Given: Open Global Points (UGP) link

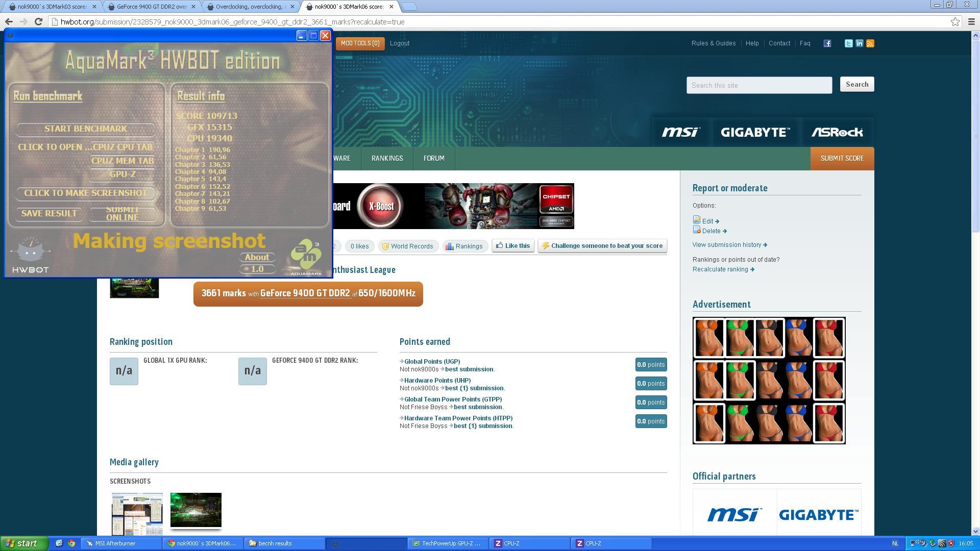Looking at the screenshot, I should 432,361.
